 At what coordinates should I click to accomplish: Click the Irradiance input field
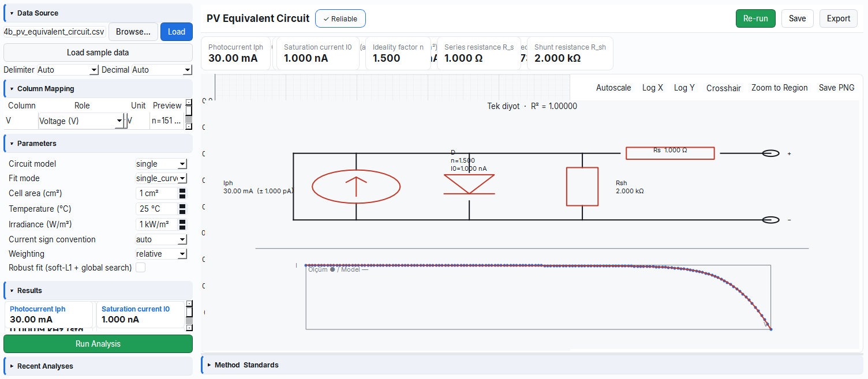pyautogui.click(x=156, y=224)
